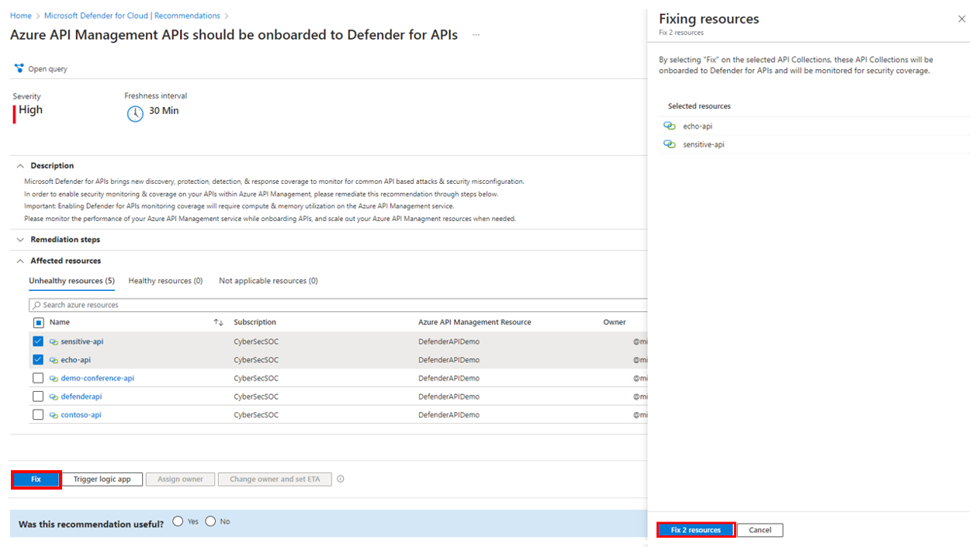Viewport: 980px width, 547px height.
Task: Collapse the Description section
Action: pos(20,165)
